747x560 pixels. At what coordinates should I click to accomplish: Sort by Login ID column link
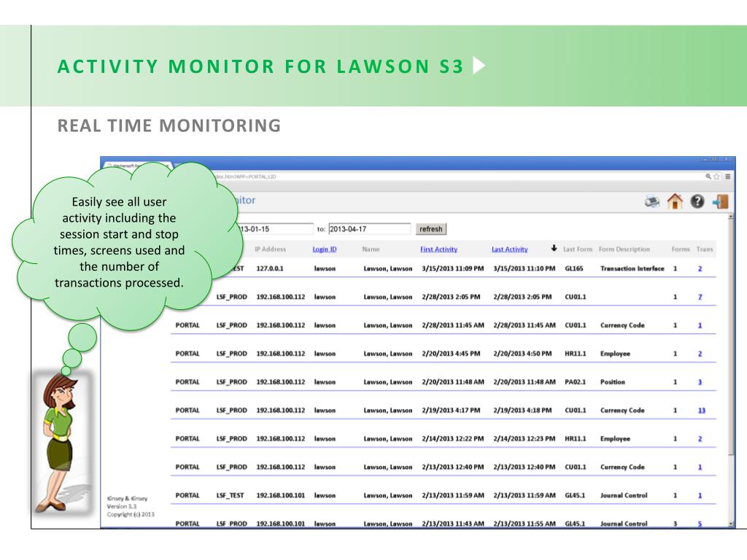[325, 249]
